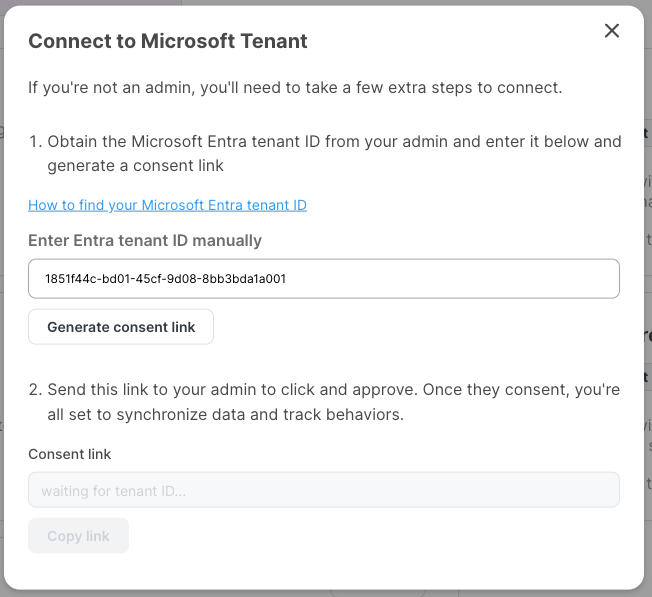Click the 'If you're not an admin' intro text
652x597 pixels.
click(295, 87)
